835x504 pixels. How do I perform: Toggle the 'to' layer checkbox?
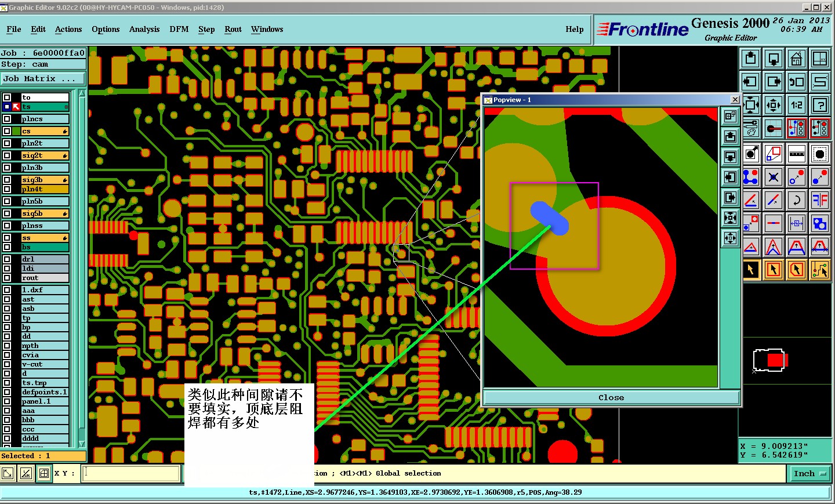[x=7, y=97]
